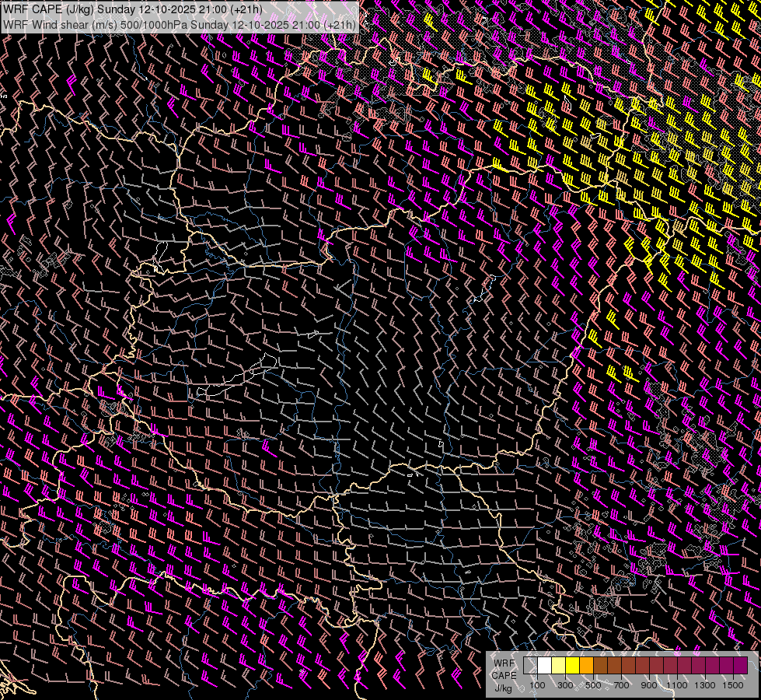Viewport: 761px width, 700px height.
Task: Pick the bright yellow CAPE legend swatch
Action: tap(572, 666)
